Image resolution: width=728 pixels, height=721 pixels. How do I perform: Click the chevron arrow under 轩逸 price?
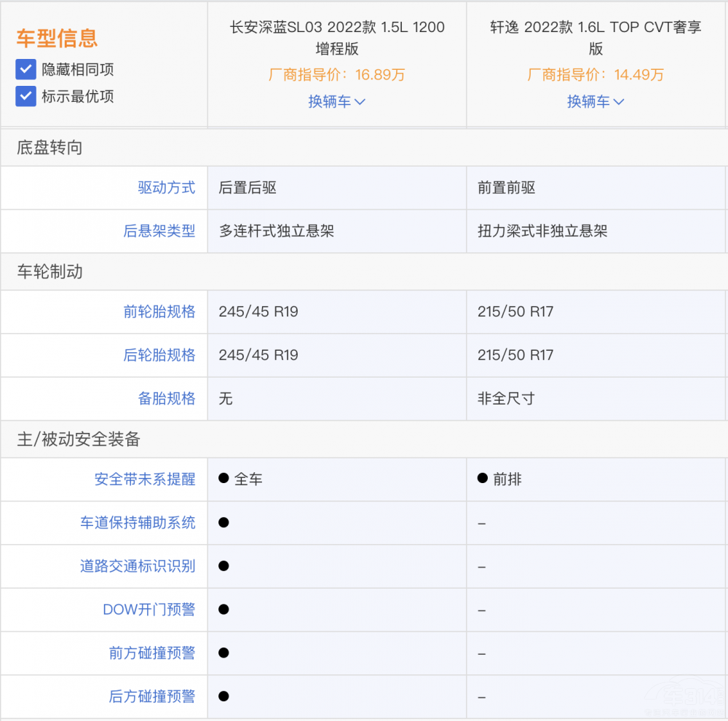[x=619, y=102]
